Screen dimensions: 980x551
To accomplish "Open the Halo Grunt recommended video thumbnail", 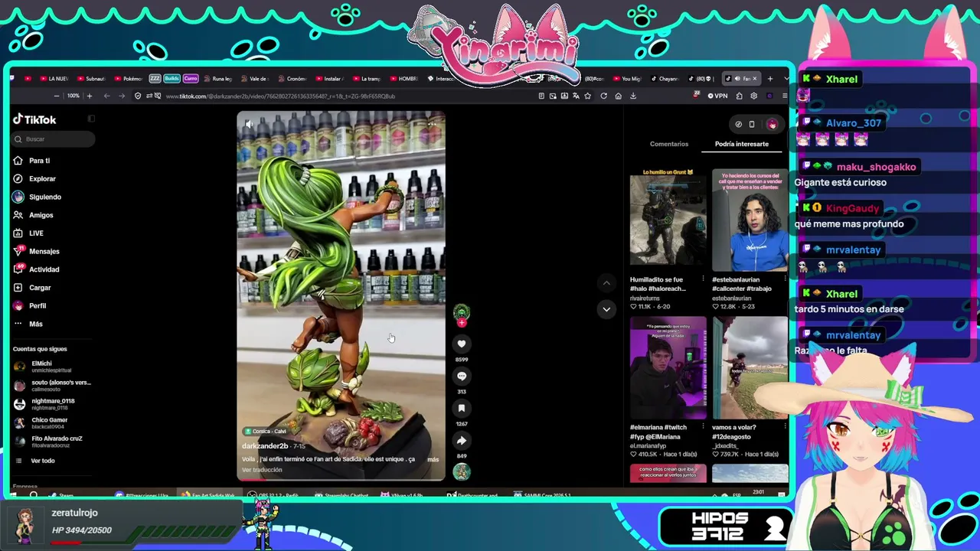I will 668,220.
